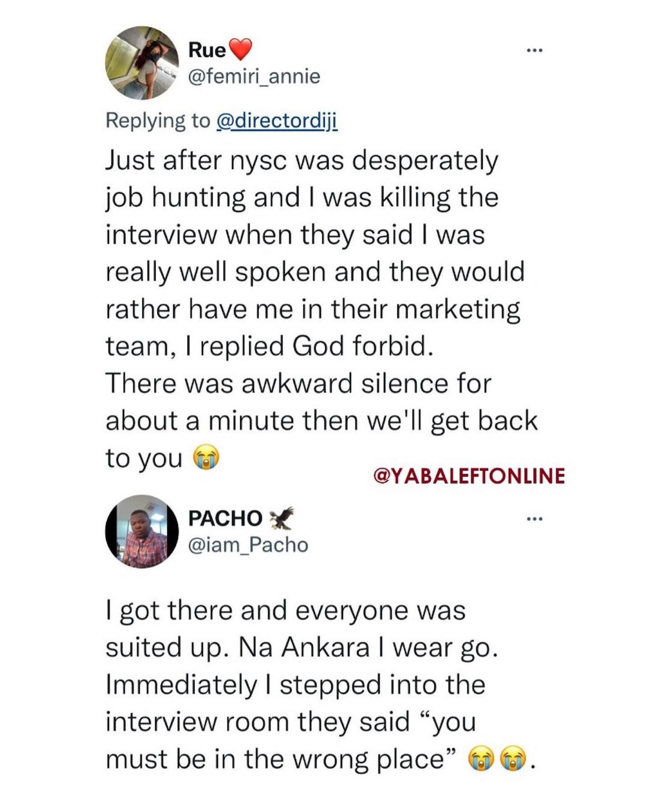
Task: Click the @YABALEFTONLINE watermark
Action: pyautogui.click(x=469, y=476)
